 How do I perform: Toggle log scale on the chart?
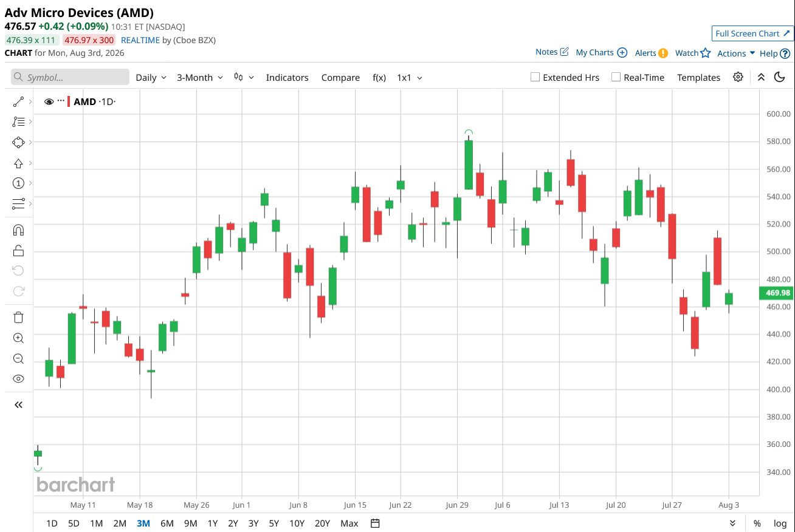point(780,523)
